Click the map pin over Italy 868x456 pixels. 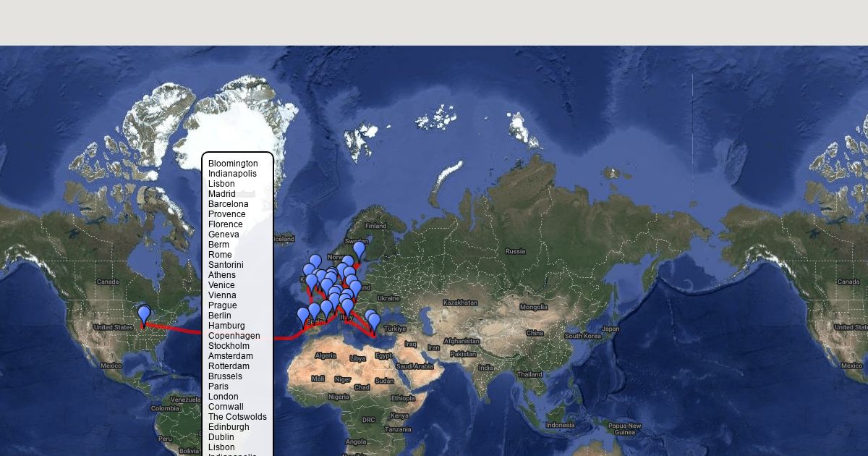tap(347, 307)
